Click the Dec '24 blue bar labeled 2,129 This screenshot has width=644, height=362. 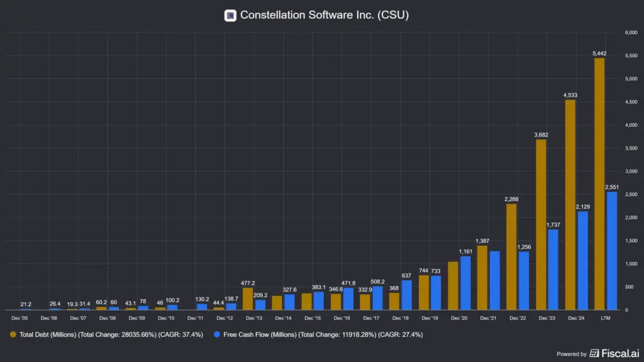coord(582,260)
